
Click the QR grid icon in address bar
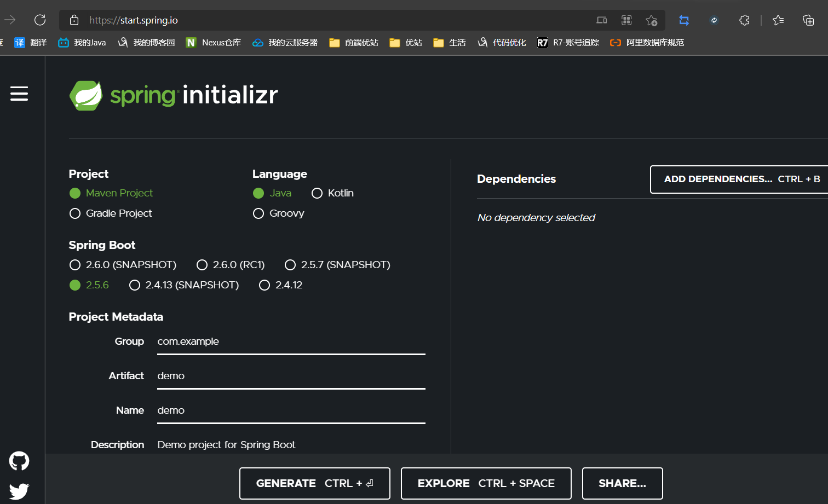626,20
